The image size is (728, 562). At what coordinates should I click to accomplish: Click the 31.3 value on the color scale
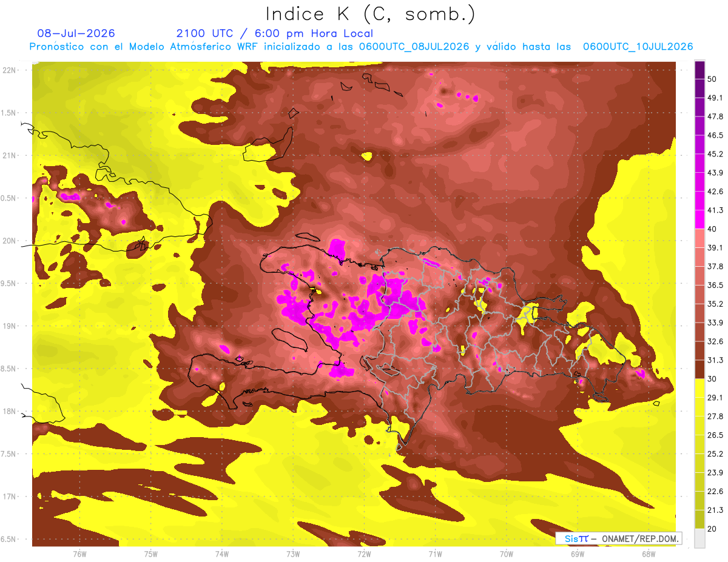[715, 360]
